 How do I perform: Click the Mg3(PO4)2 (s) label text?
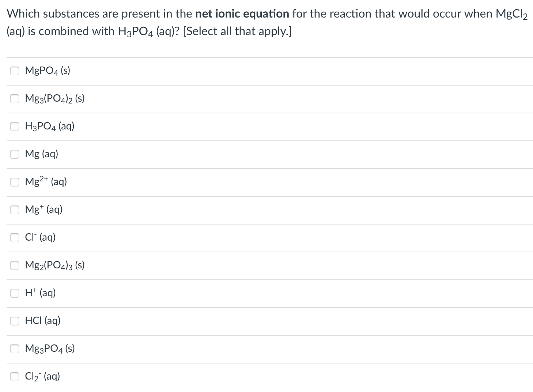[54, 99]
